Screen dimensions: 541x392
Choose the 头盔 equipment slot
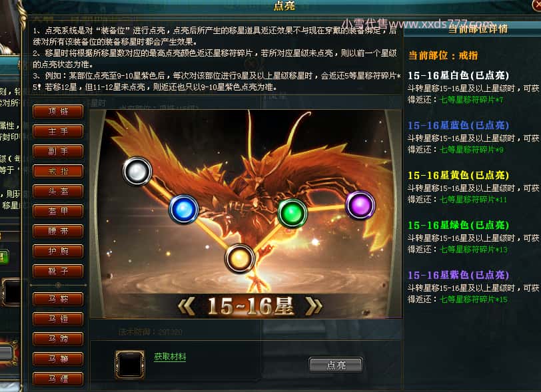[58, 192]
